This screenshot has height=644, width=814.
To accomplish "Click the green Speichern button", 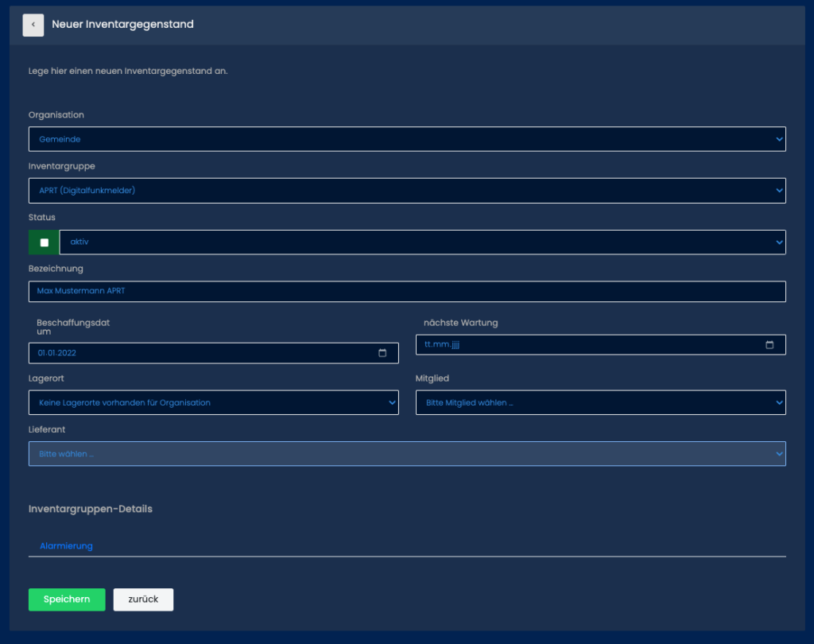I will (67, 599).
